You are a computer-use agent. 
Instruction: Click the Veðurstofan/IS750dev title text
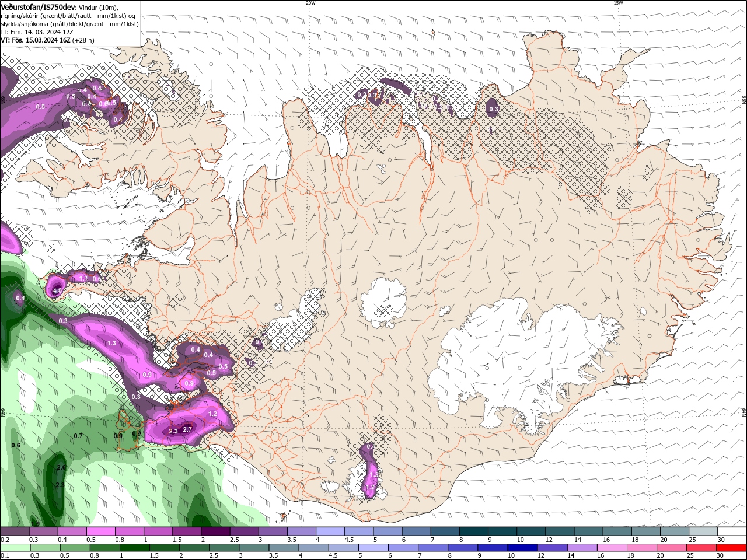click(x=38, y=6)
